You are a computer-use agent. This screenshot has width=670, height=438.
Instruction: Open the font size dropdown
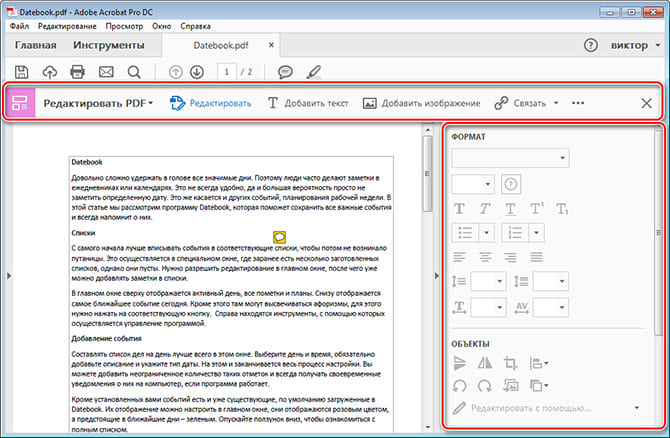473,184
